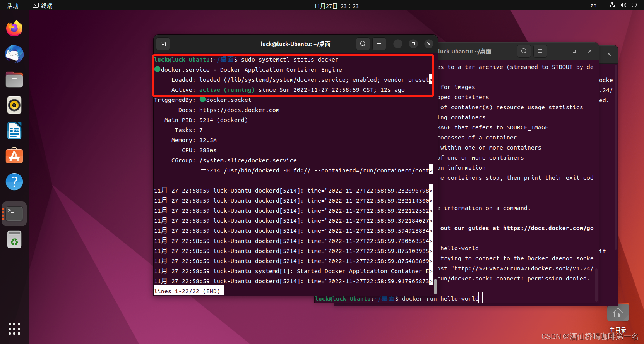The height and width of the screenshot is (344, 644).
Task: Click the docs.docker.com/go link in back terminal
Action: [x=548, y=228]
